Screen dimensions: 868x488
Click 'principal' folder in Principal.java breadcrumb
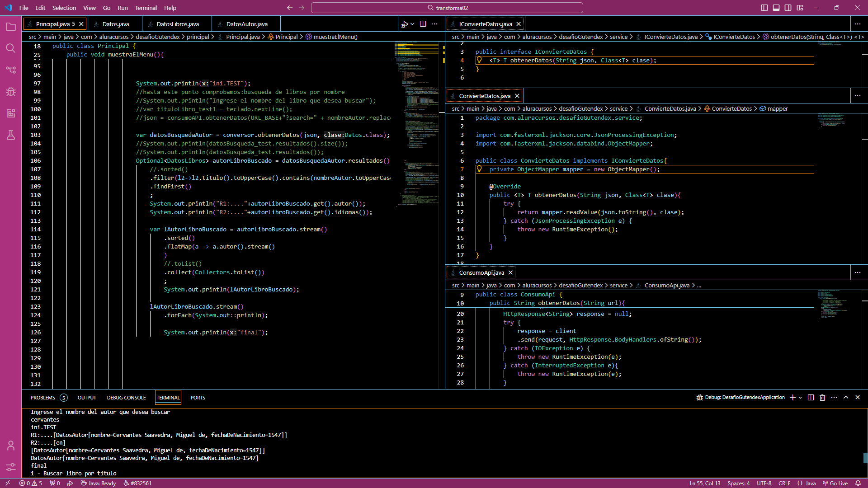click(198, 37)
